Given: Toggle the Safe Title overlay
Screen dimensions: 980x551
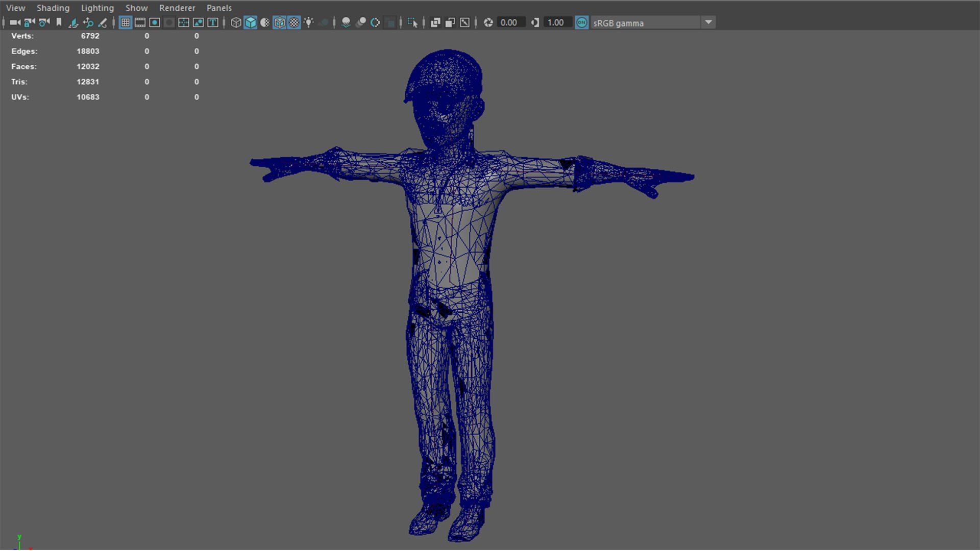Looking at the screenshot, I should [213, 22].
